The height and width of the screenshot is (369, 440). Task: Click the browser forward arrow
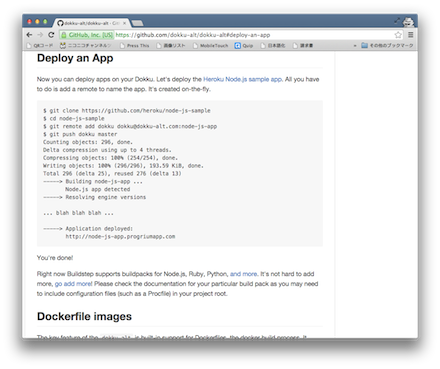click(40, 35)
